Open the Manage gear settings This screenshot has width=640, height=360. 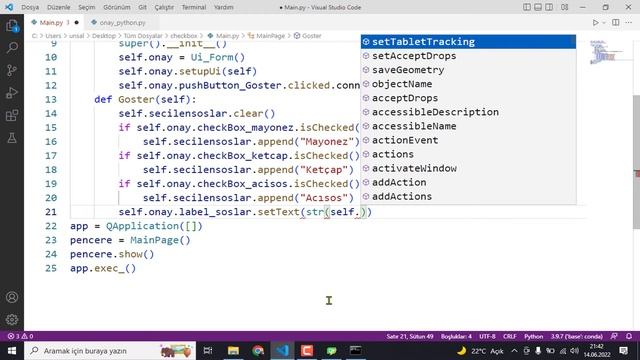12,319
